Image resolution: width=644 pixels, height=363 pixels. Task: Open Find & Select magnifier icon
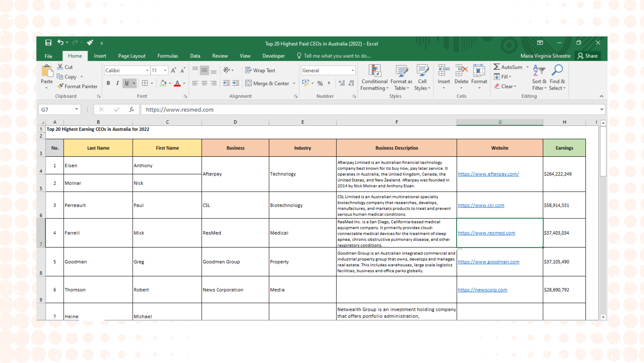coord(557,70)
